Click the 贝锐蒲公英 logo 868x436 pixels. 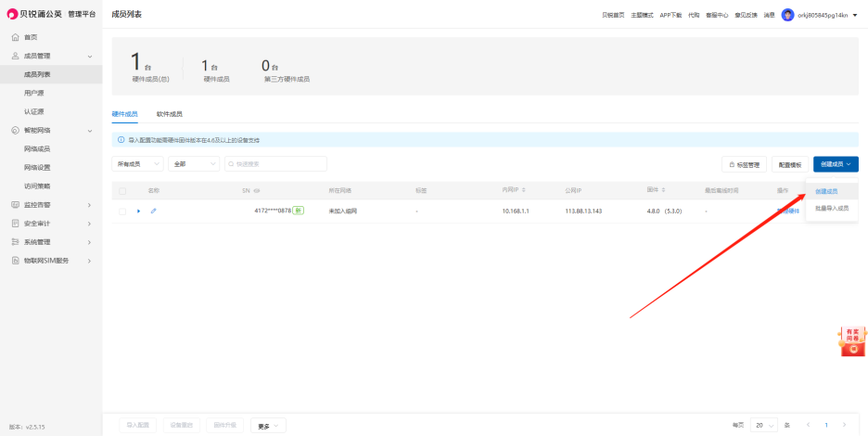(14, 15)
